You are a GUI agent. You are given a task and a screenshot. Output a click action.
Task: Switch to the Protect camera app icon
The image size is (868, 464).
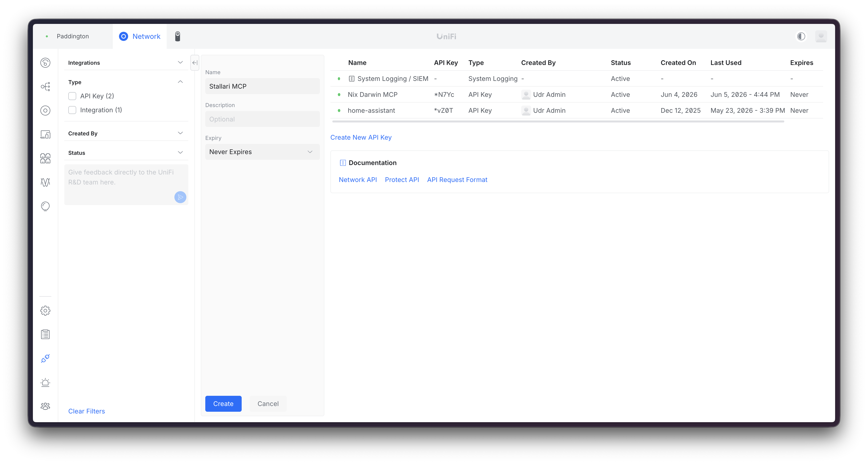(178, 36)
